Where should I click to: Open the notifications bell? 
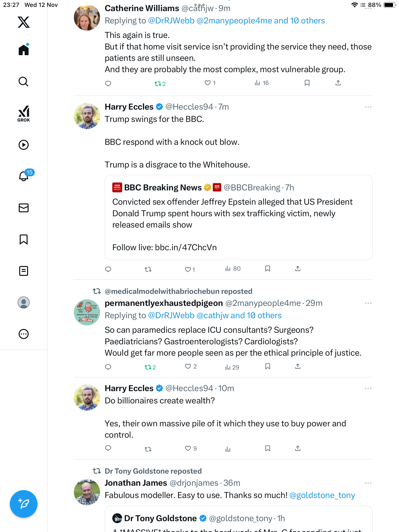(x=24, y=176)
